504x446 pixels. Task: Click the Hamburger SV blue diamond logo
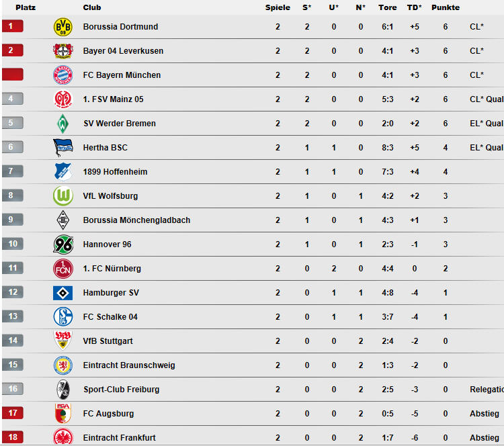pos(62,293)
